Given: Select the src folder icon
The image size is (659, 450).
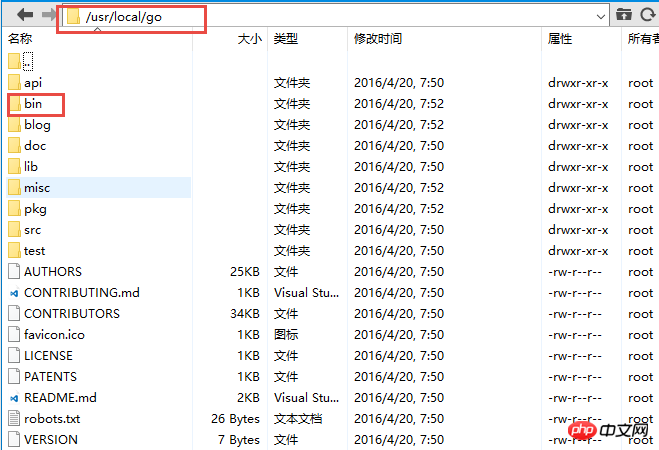Looking at the screenshot, I should click(x=14, y=229).
